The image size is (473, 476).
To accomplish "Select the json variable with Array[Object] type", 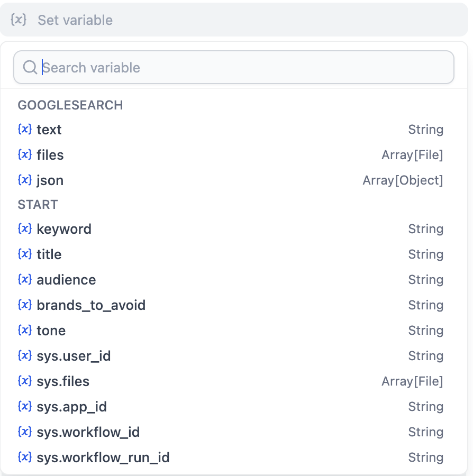I will click(50, 180).
